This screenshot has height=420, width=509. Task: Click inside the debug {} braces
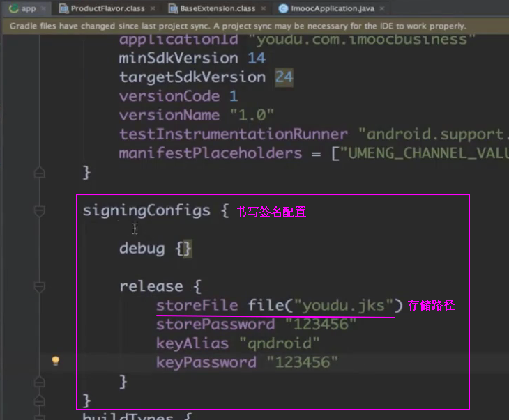pyautogui.click(x=183, y=249)
